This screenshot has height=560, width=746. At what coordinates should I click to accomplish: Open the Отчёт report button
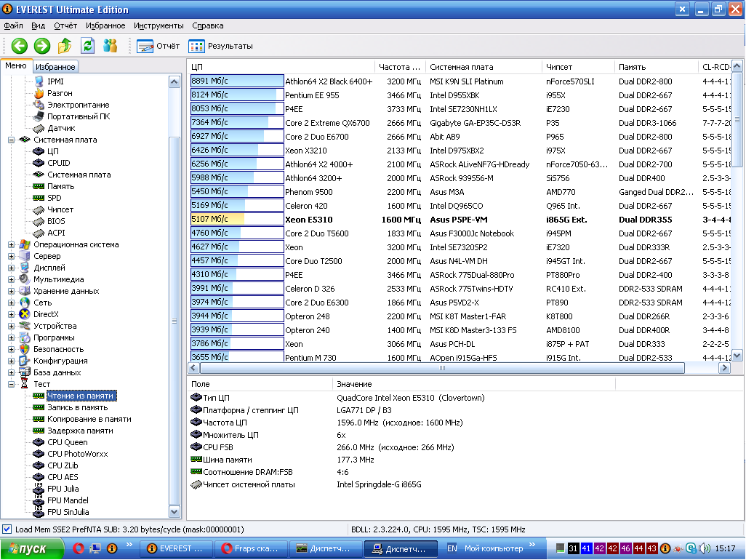coord(159,46)
